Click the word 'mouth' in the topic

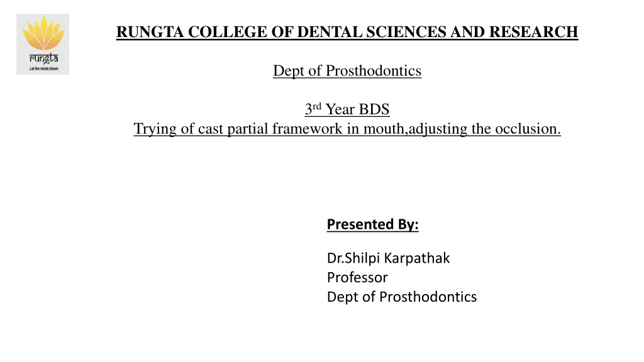coord(384,128)
